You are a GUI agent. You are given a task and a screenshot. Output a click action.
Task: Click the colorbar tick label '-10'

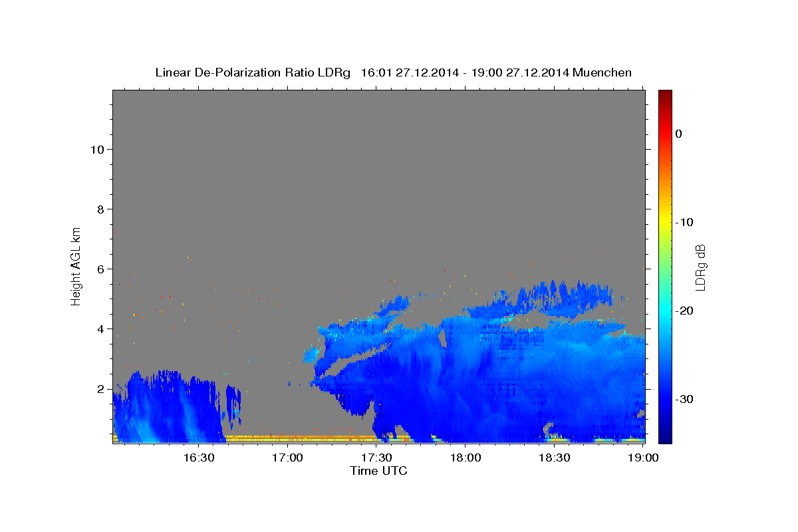(x=684, y=222)
